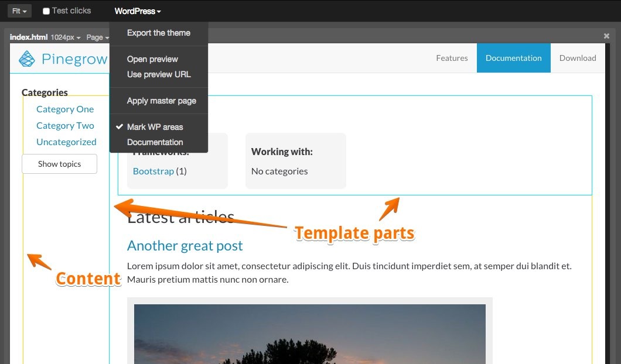Image resolution: width=621 pixels, height=364 pixels.
Task: Choose Export the theme
Action: (x=159, y=33)
